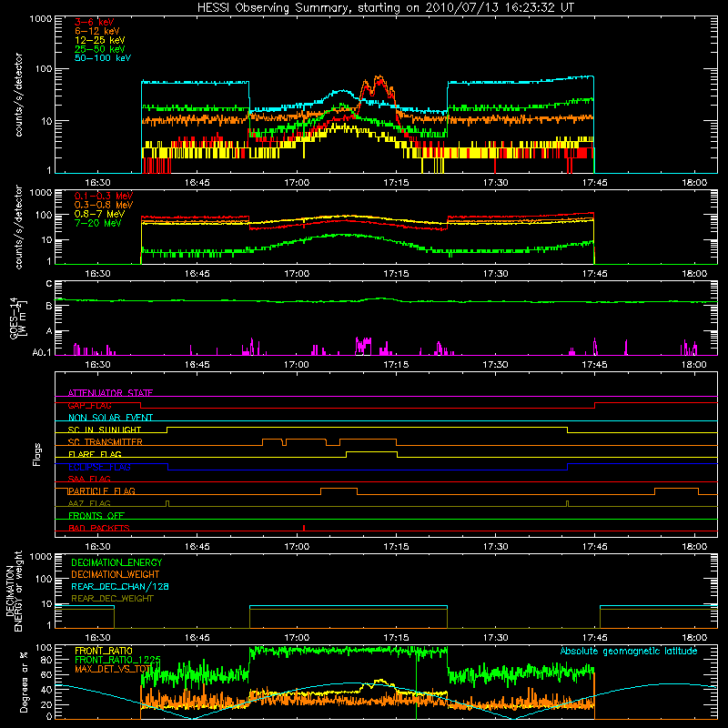This screenshot has width=728, height=728.
Task: Click the HESSI Observing Summary title text
Action: pos(385,8)
